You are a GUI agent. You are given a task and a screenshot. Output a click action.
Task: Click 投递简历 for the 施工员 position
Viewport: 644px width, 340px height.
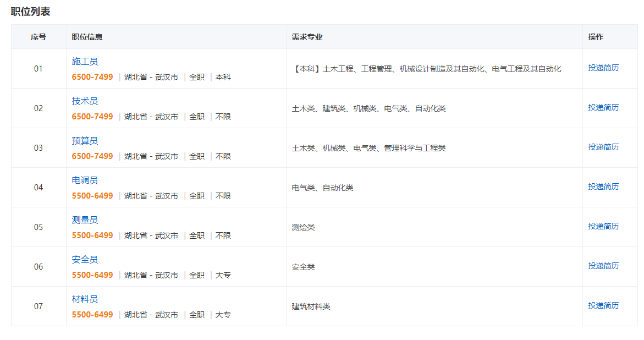tap(603, 68)
